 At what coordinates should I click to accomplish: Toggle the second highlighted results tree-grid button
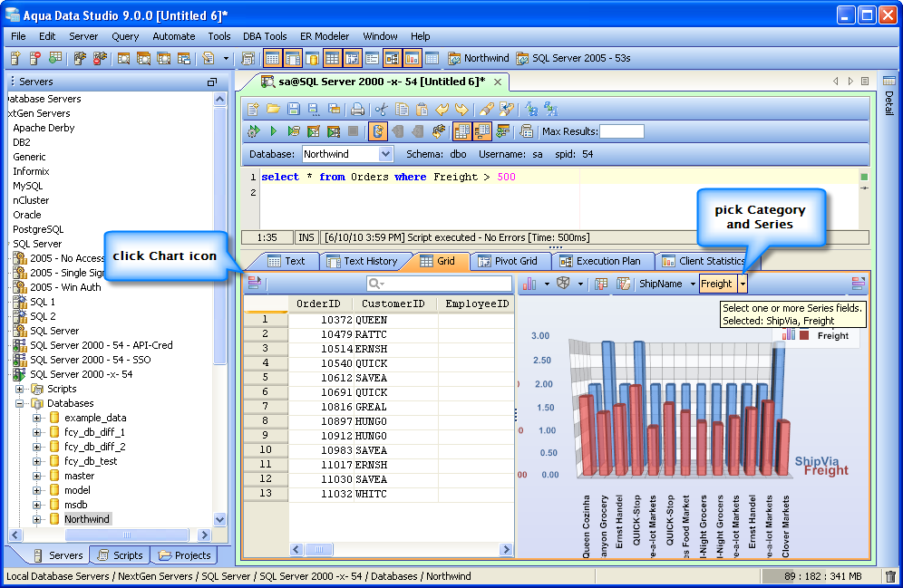(x=481, y=131)
